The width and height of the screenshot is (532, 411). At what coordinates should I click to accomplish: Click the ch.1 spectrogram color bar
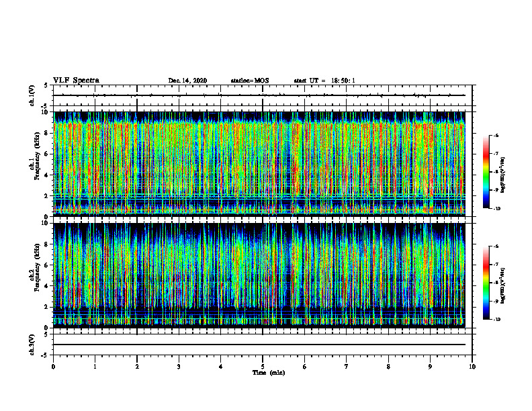[486, 172]
